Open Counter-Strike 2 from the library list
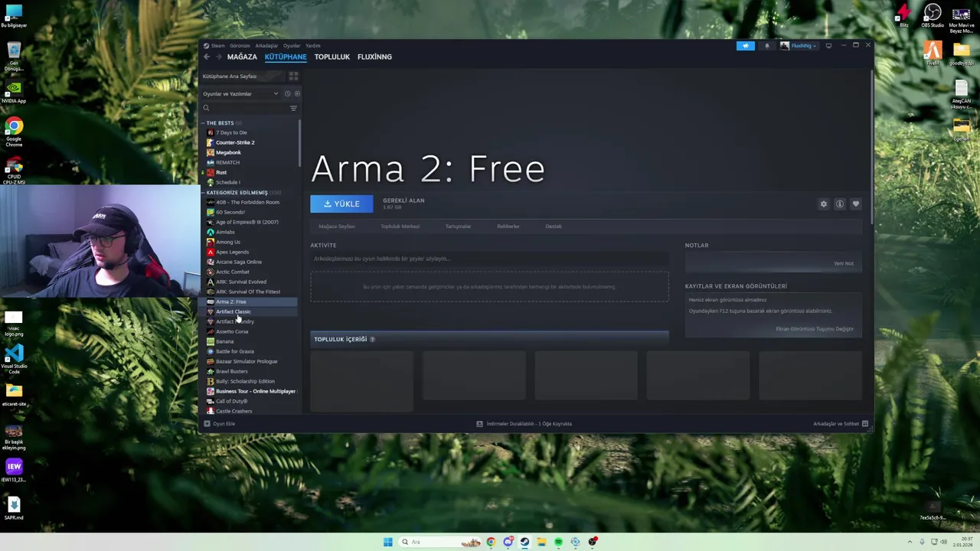This screenshot has height=551, width=980. click(x=235, y=142)
